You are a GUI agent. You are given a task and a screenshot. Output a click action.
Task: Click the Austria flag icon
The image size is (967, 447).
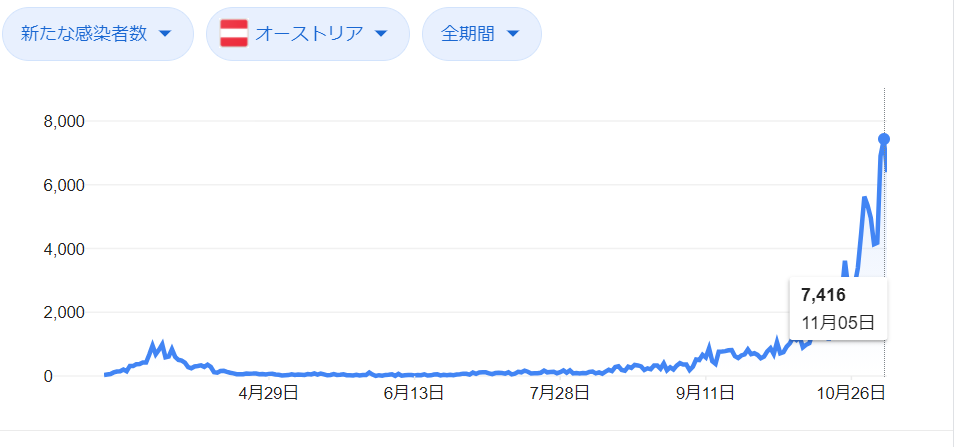[x=234, y=34]
